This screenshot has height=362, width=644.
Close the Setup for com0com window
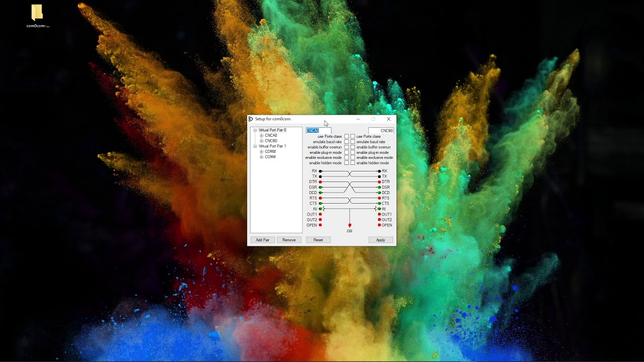point(388,119)
